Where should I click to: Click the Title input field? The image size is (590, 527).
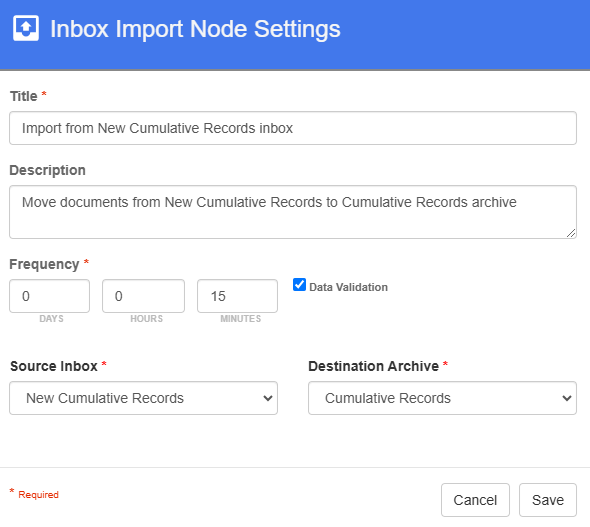tap(293, 128)
